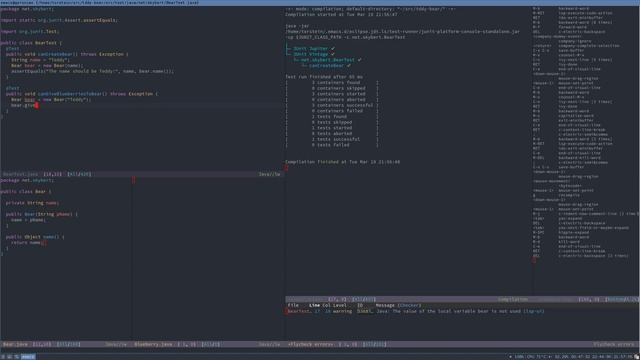This screenshot has height=360, width=640.
Task: Click Blueberry.java in the bottom mode line
Action: point(153,344)
